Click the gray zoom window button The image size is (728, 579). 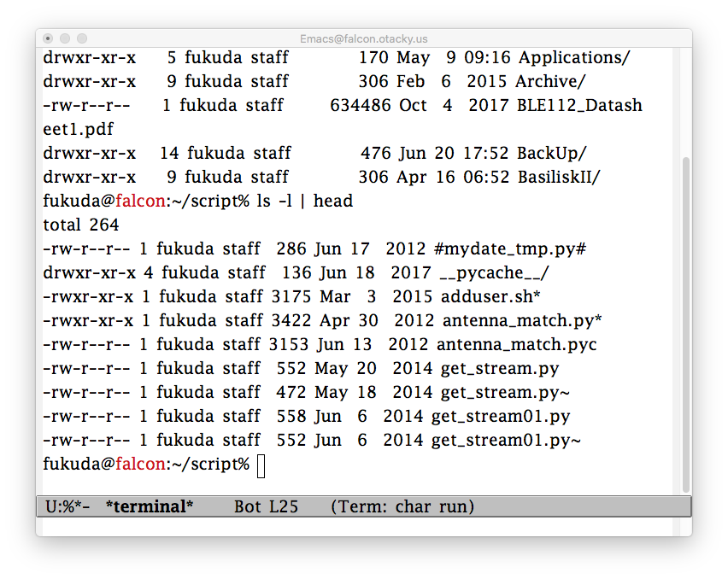[82, 38]
